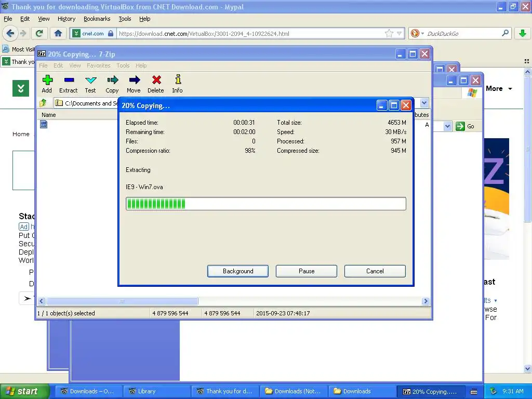Click the green Go arrow button
This screenshot has width=532, height=399.
[x=460, y=126]
